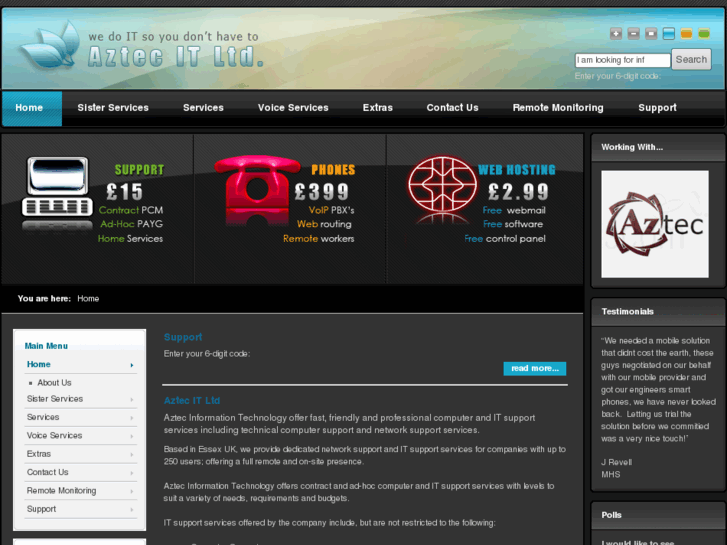The width and height of the screenshot is (727, 545).
Task: Open Contact Us in the top navigation
Action: click(452, 108)
